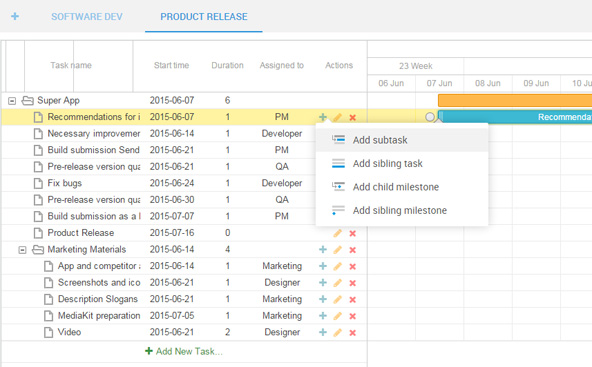
Task: Click the Start time column header
Action: click(171, 65)
